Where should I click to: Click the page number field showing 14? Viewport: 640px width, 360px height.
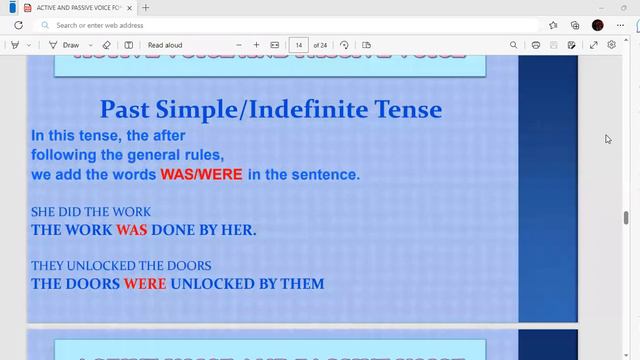[299, 45]
